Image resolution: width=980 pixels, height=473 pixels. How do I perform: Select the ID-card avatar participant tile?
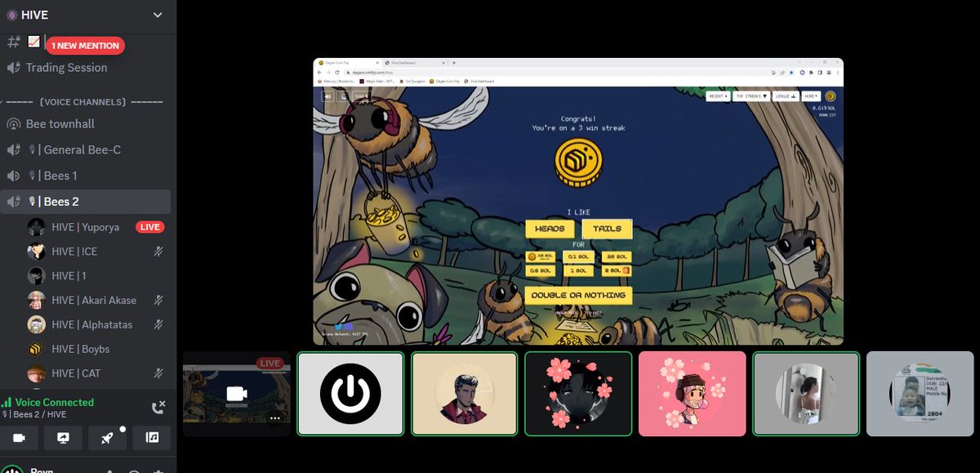pos(920,394)
